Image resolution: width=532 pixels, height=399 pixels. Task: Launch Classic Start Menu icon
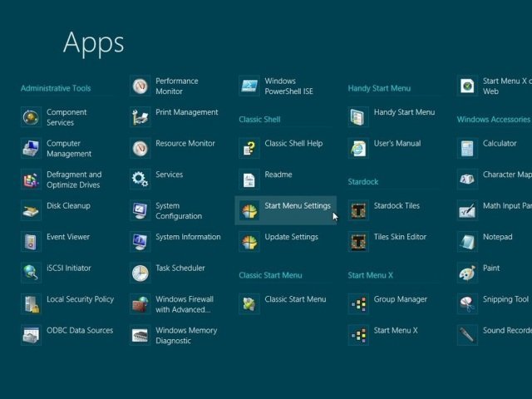tap(249, 304)
